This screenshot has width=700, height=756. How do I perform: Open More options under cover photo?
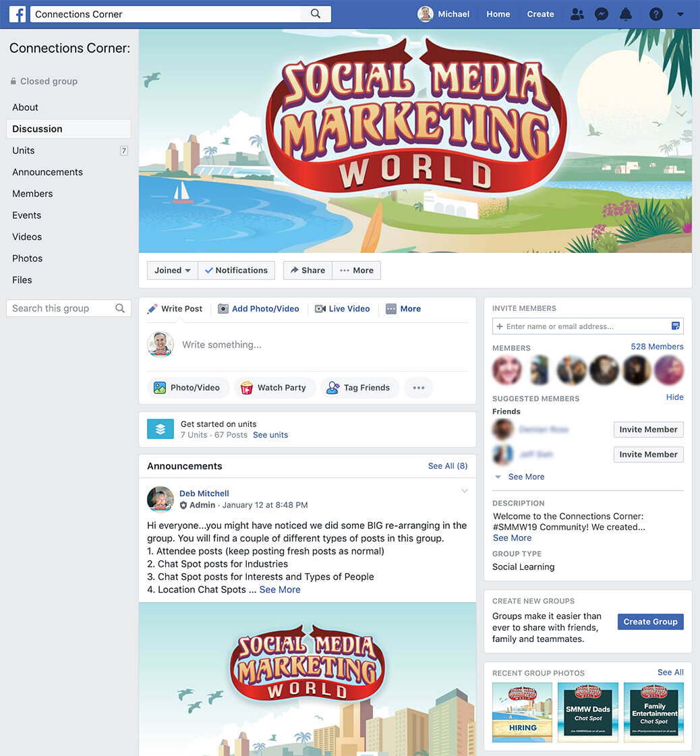(357, 270)
